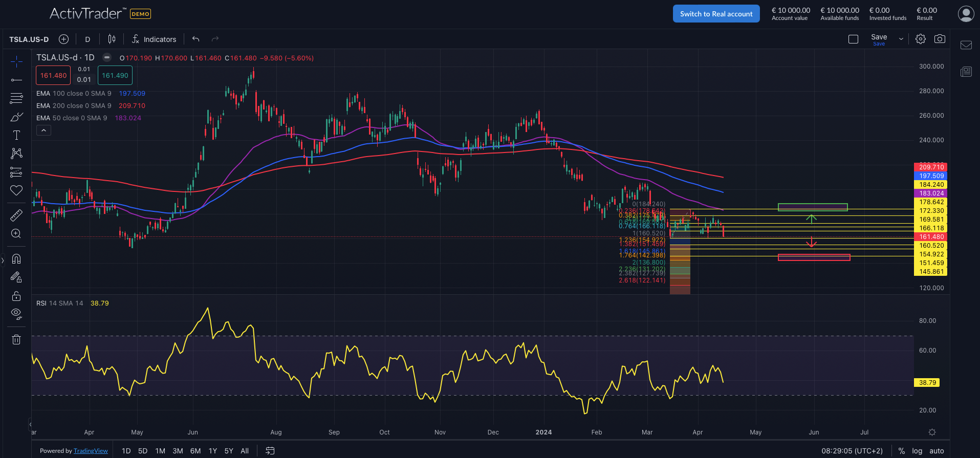The width and height of the screenshot is (980, 458).
Task: Take a chart snapshot with camera icon
Action: (940, 39)
